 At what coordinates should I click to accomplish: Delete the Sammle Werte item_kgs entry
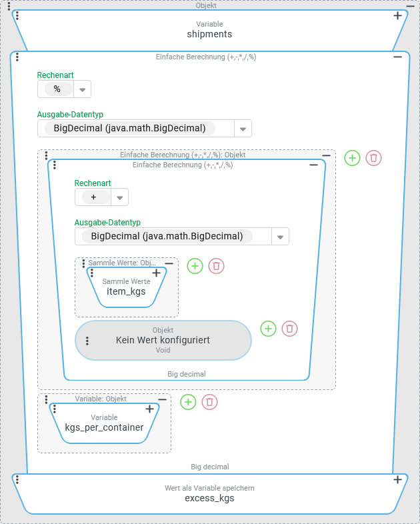pos(216,266)
